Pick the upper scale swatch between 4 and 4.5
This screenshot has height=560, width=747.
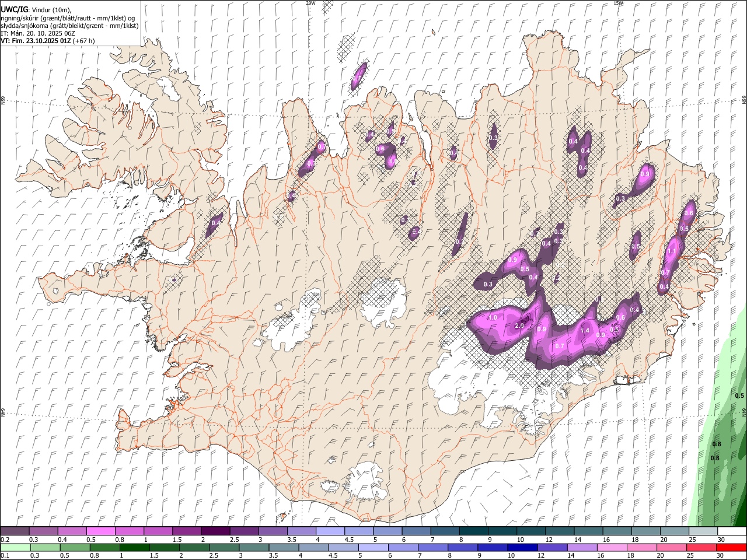click(329, 531)
